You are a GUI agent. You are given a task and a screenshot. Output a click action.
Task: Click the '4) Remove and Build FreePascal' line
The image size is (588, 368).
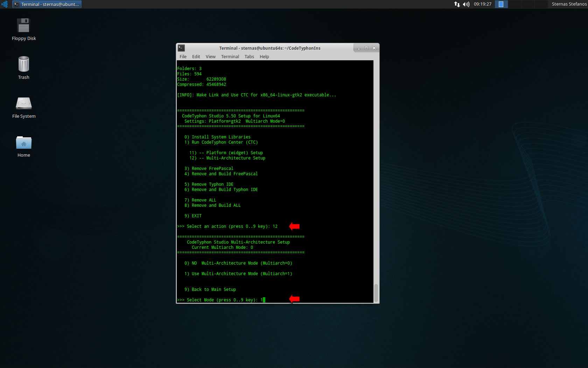pyautogui.click(x=221, y=174)
